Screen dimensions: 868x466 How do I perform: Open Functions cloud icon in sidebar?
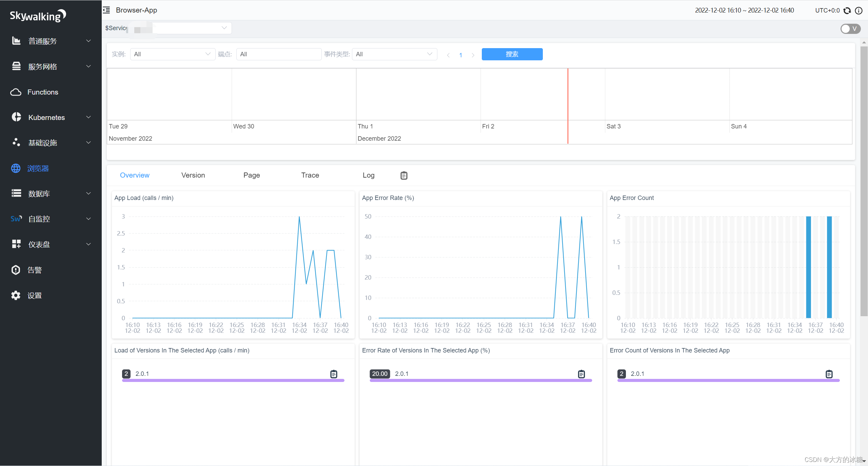point(16,92)
